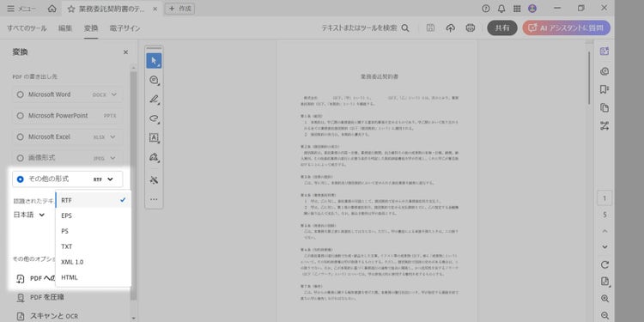This screenshot has height=322, width=644.
Task: Click the PDF を圧縮 icon
Action: click(20, 297)
